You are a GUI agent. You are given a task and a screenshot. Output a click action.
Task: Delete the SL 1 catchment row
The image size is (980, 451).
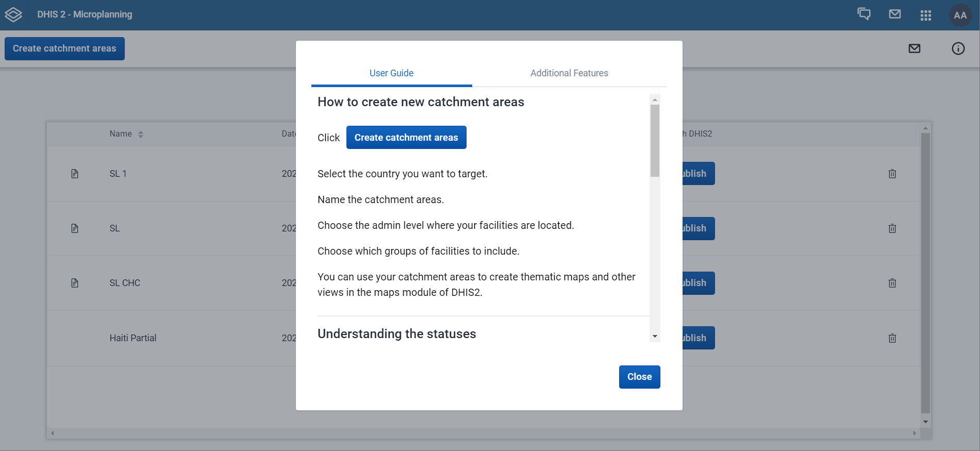(892, 174)
